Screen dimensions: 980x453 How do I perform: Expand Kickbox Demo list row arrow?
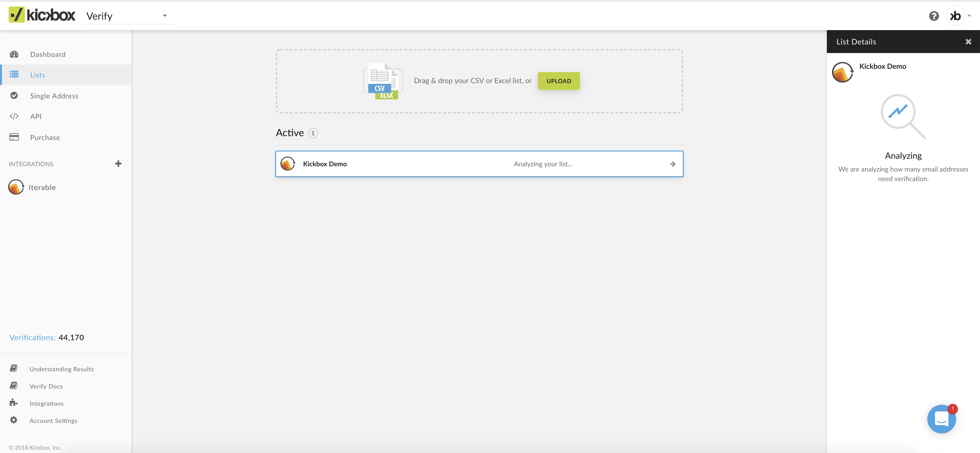coord(673,164)
